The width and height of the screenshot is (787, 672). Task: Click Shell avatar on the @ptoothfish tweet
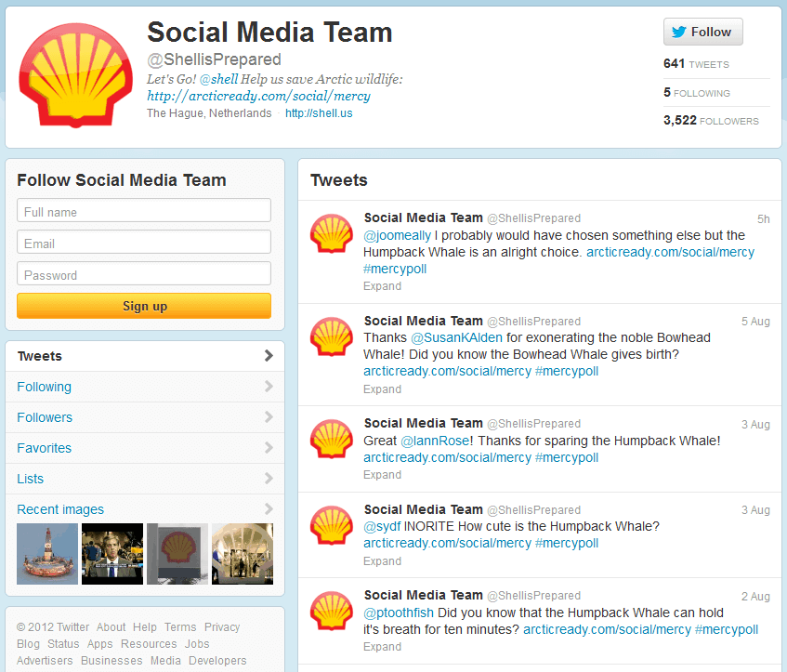click(x=332, y=611)
